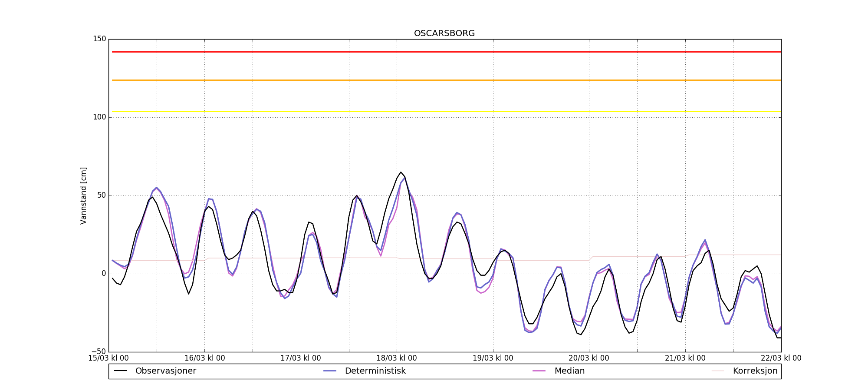Click the Observasjoner legend label

click(x=165, y=371)
